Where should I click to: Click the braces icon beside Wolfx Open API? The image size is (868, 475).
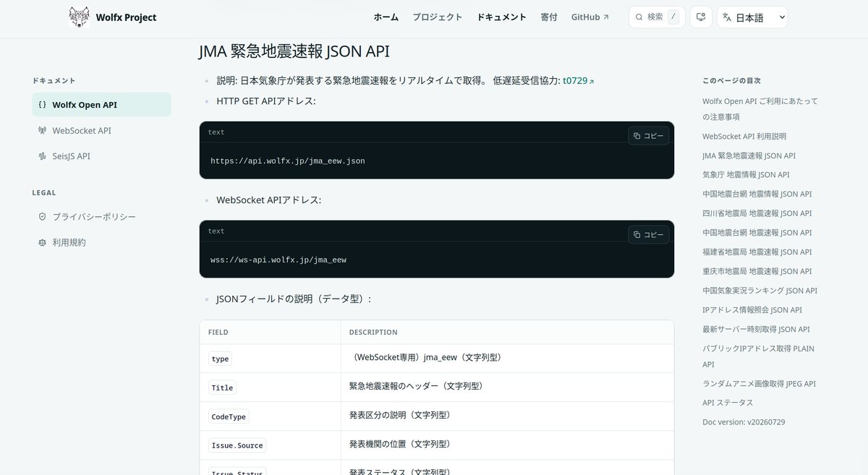tap(42, 105)
